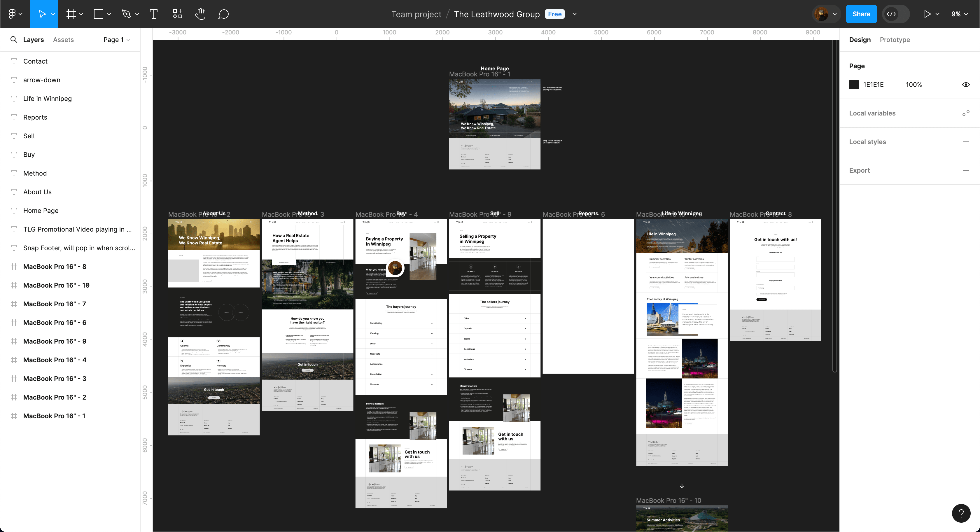Open Local variables settings

coord(965,113)
